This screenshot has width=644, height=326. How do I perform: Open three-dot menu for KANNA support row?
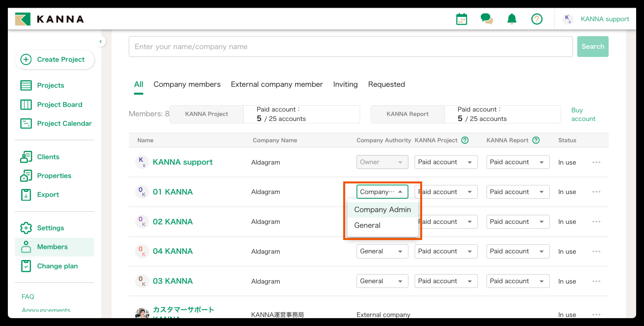[596, 162]
